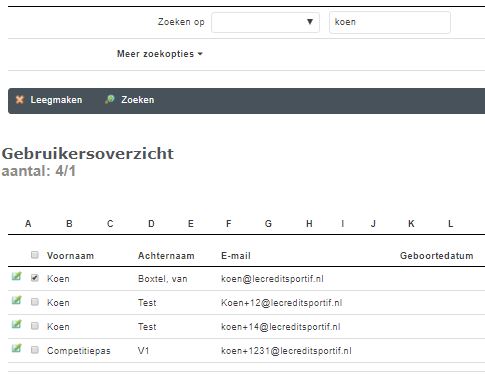
Task: Filter by letter K
Action: [x=411, y=224]
